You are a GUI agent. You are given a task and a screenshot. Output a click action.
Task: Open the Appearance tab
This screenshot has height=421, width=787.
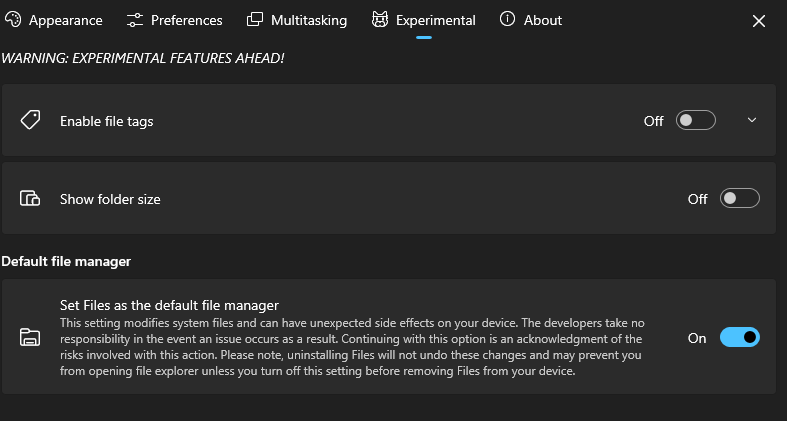pyautogui.click(x=65, y=20)
